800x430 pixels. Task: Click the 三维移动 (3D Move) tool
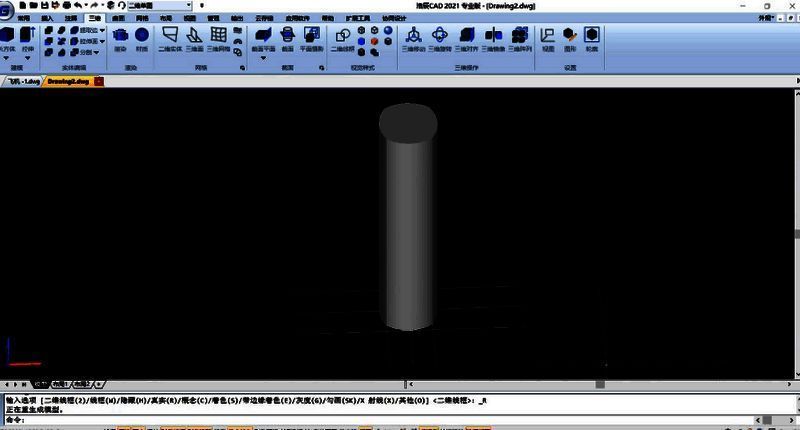413,39
